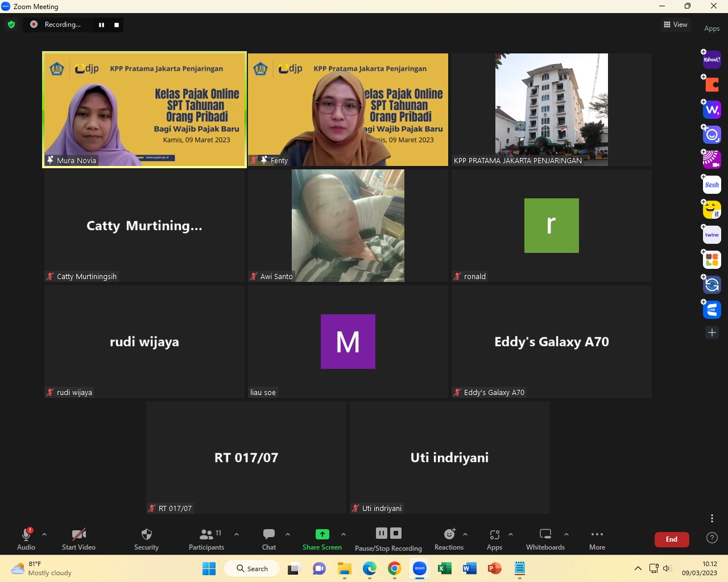Expand the Participants options arrow

click(237, 534)
